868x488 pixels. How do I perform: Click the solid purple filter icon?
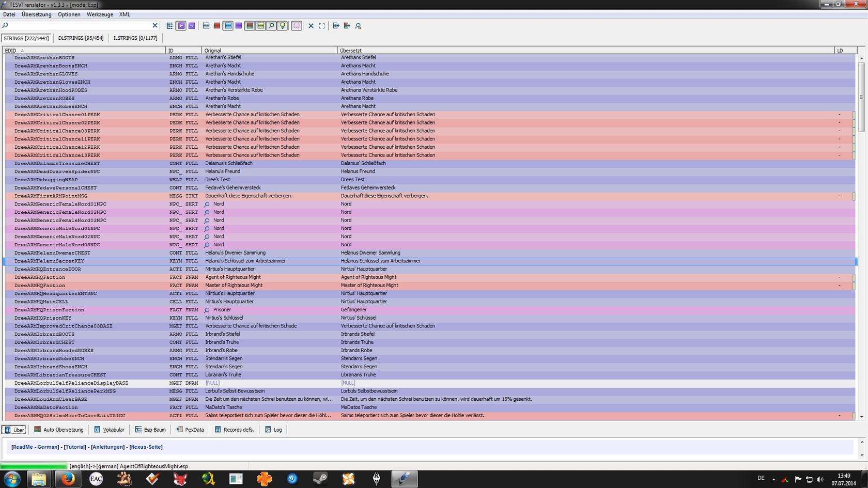tap(239, 26)
